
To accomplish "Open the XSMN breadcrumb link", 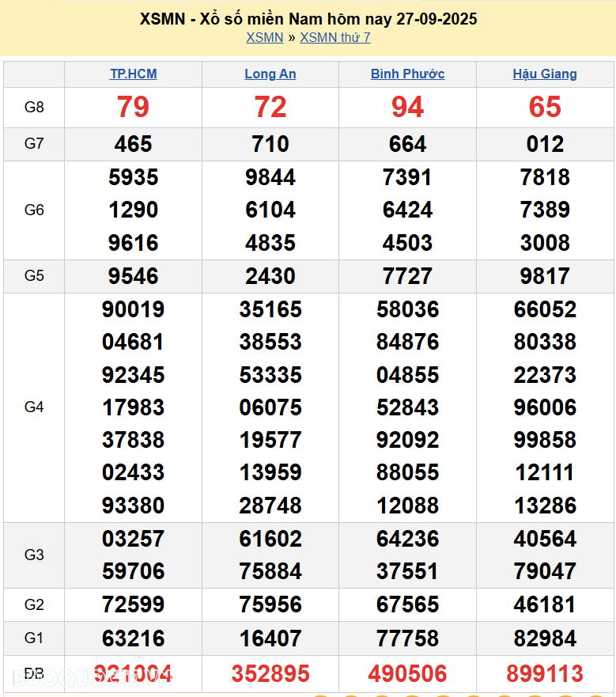I will [x=264, y=37].
